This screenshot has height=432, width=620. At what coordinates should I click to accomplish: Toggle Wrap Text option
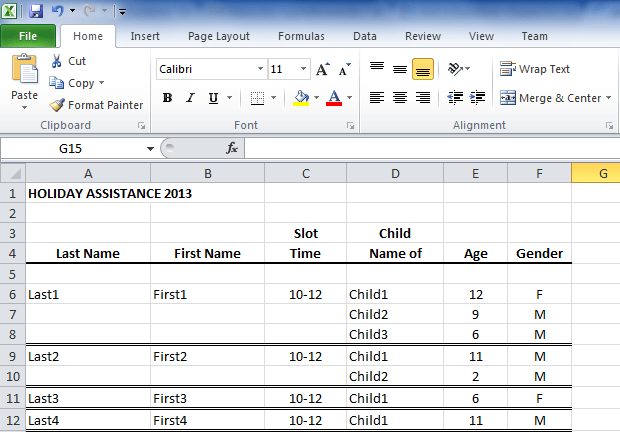click(x=535, y=69)
